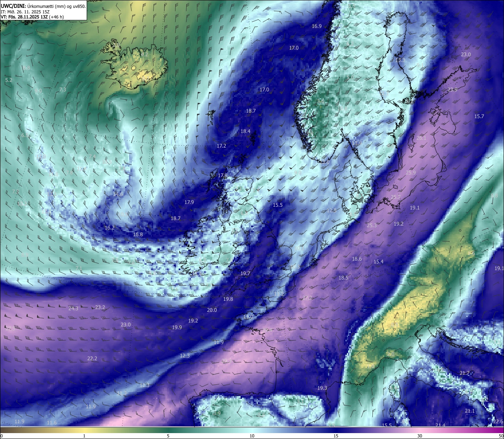Click the 22.6 value in the bottom-right corner
This screenshot has height=439, width=504.
point(498,421)
